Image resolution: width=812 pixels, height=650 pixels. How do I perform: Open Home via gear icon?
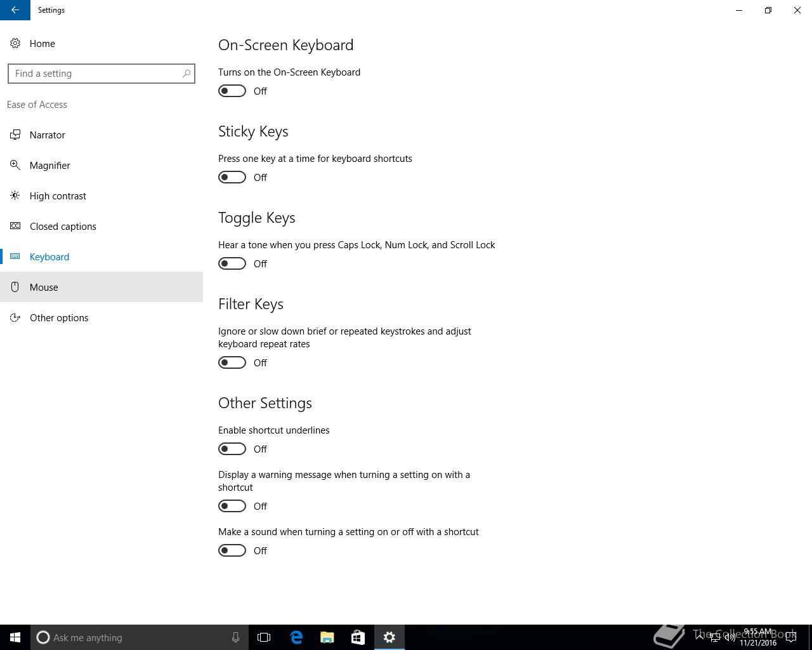point(15,43)
